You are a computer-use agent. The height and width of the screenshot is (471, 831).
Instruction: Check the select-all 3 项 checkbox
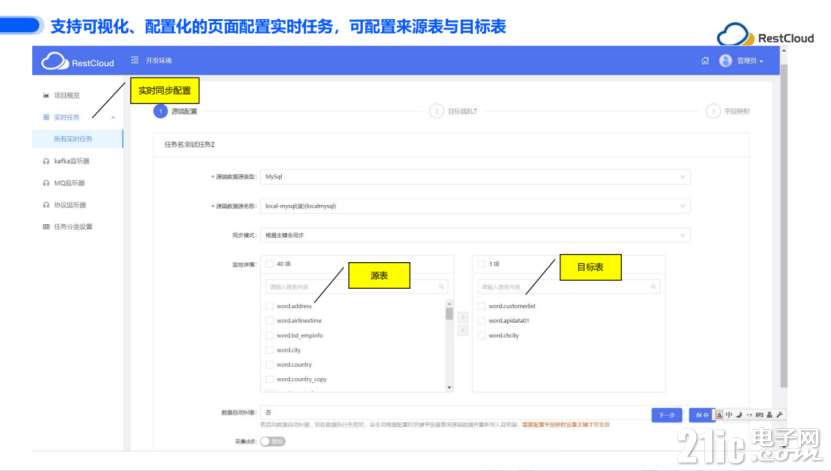tap(482, 263)
